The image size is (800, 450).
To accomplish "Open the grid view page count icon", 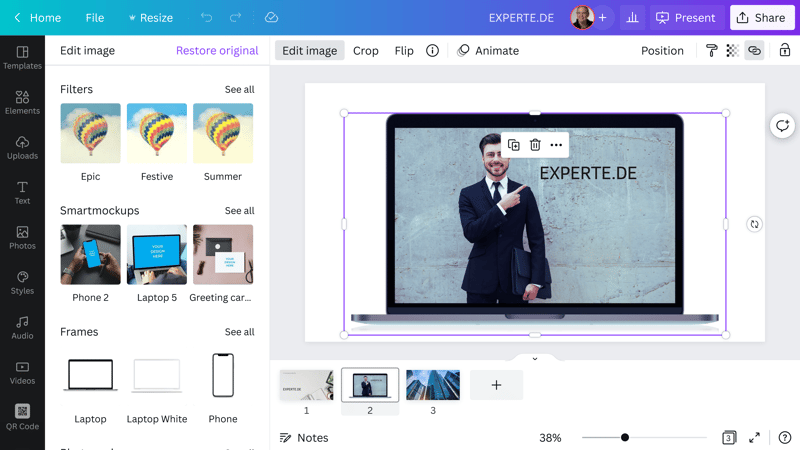I will click(x=729, y=437).
